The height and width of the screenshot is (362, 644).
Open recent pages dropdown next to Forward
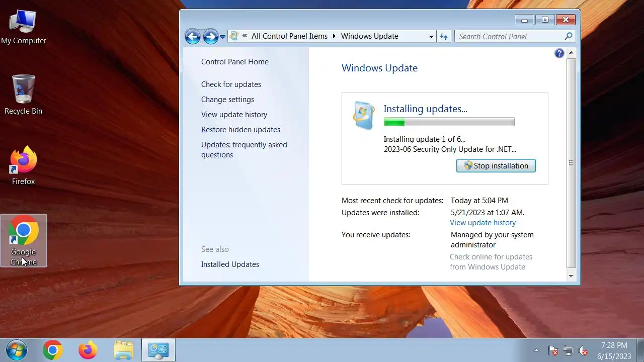point(222,37)
